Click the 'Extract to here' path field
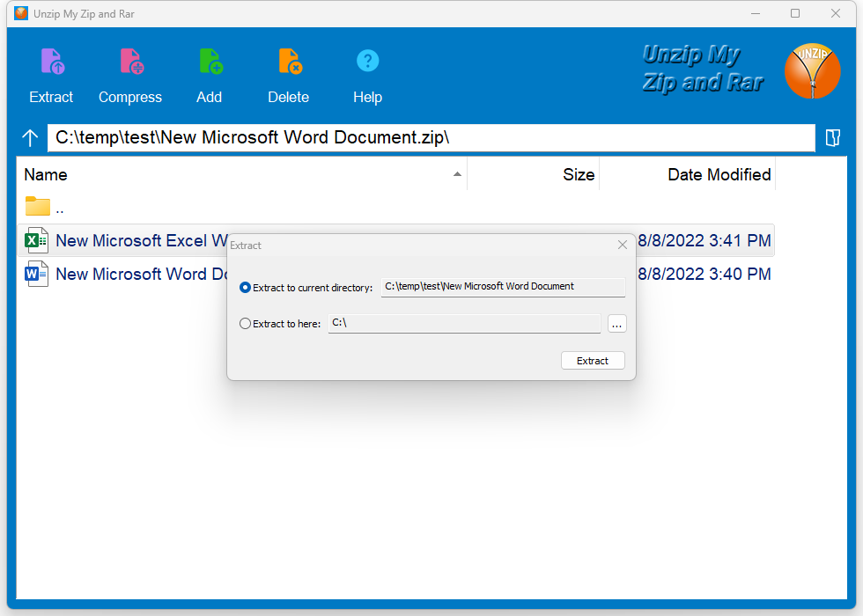Viewport: 863px width, 616px height. tap(465, 324)
